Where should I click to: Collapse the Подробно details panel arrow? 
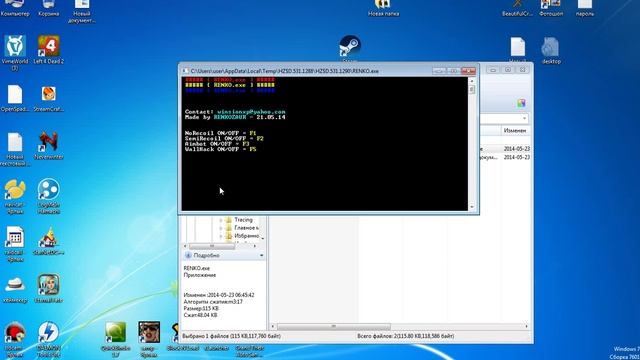point(261,256)
